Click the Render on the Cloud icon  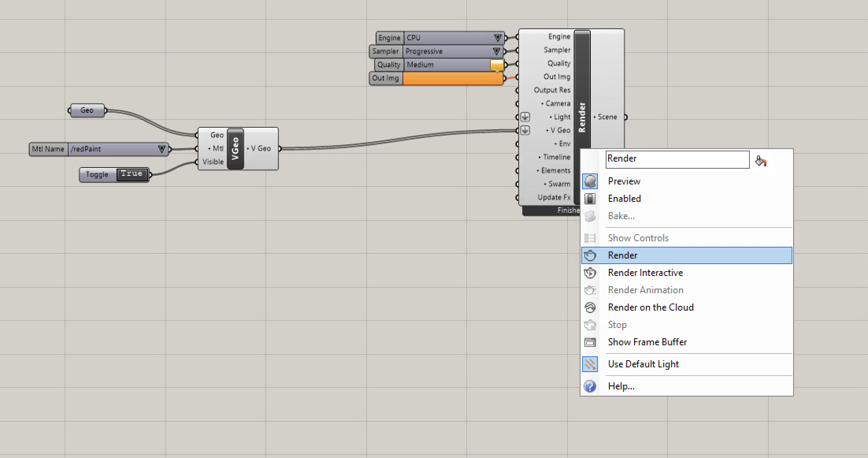590,307
